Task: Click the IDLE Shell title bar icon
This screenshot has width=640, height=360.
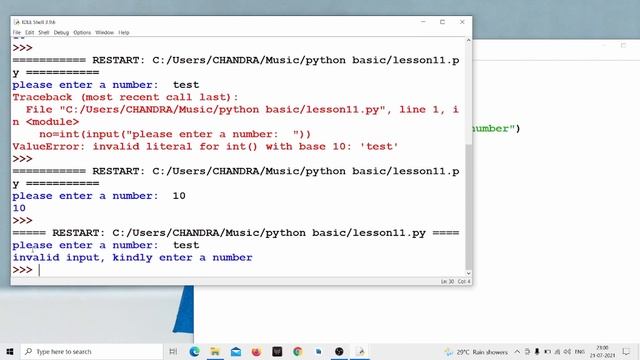Action: click(x=17, y=22)
